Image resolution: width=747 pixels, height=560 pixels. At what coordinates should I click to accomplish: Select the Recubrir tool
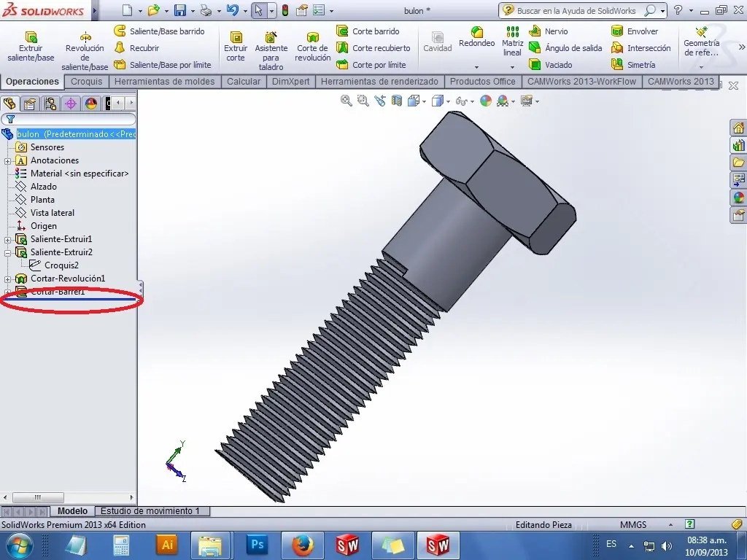[136, 47]
